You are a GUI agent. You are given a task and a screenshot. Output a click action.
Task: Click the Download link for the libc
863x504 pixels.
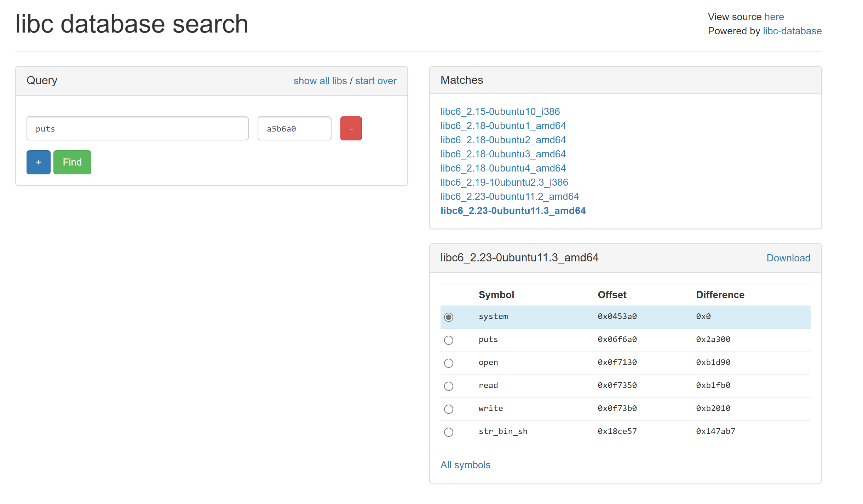pyautogui.click(x=788, y=258)
